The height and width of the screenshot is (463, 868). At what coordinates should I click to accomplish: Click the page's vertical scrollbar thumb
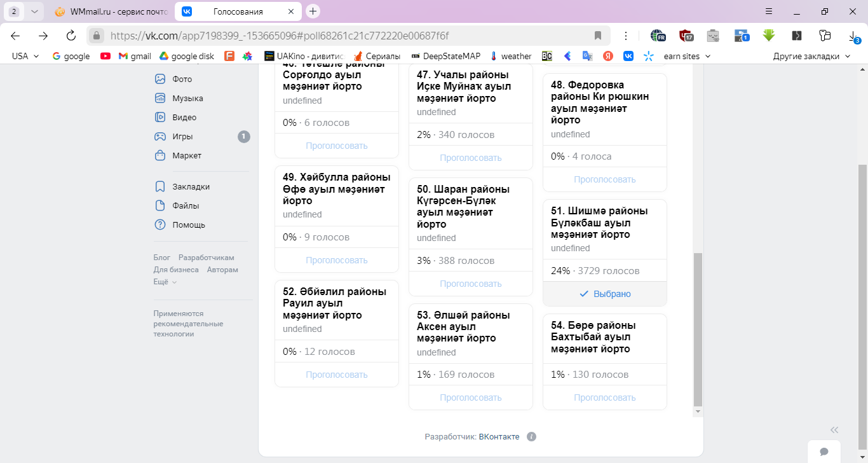[x=698, y=329]
